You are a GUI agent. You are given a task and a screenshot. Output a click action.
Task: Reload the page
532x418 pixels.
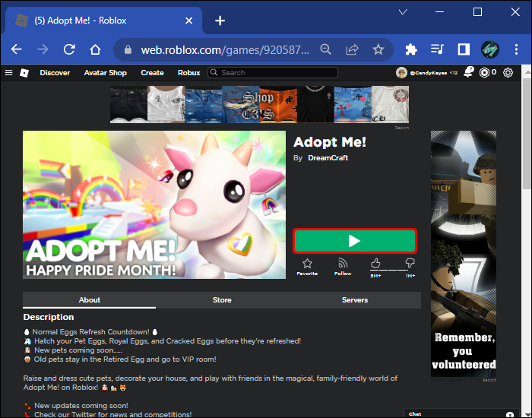69,49
